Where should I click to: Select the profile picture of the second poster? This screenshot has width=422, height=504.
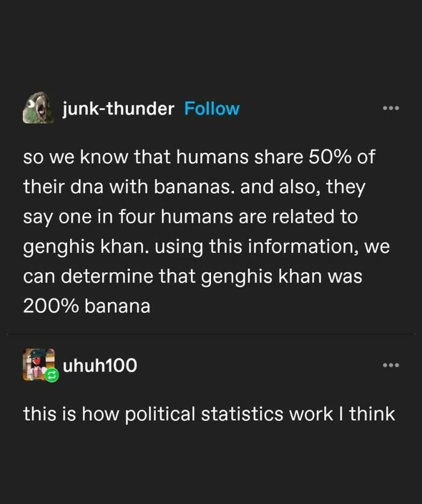point(37,366)
